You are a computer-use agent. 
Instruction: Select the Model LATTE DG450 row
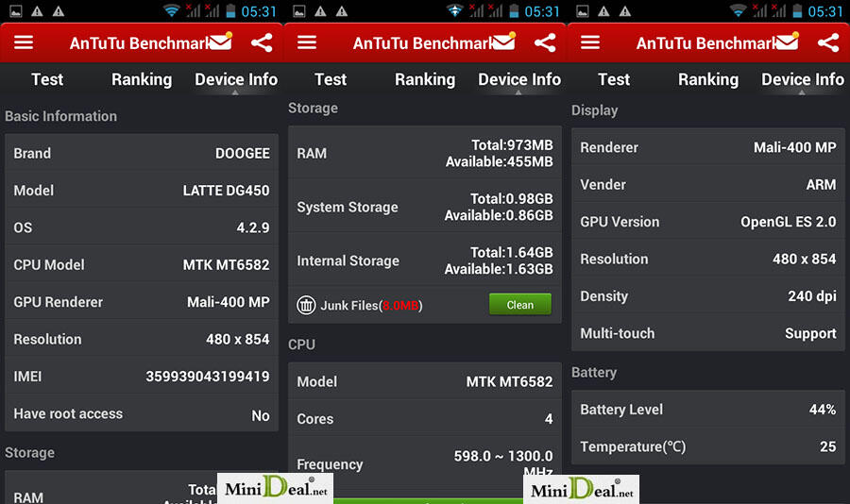pos(142,191)
